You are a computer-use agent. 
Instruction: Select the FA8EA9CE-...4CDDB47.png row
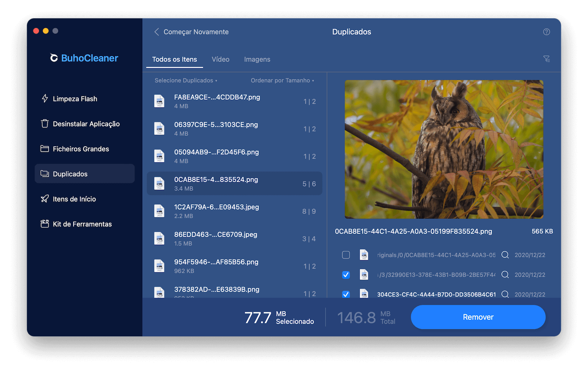pos(234,101)
